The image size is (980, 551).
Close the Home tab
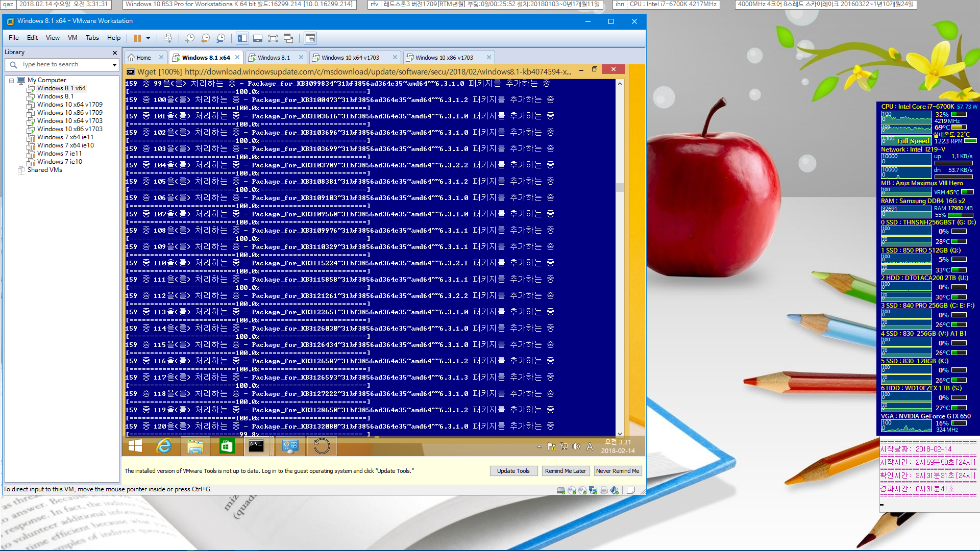(161, 57)
